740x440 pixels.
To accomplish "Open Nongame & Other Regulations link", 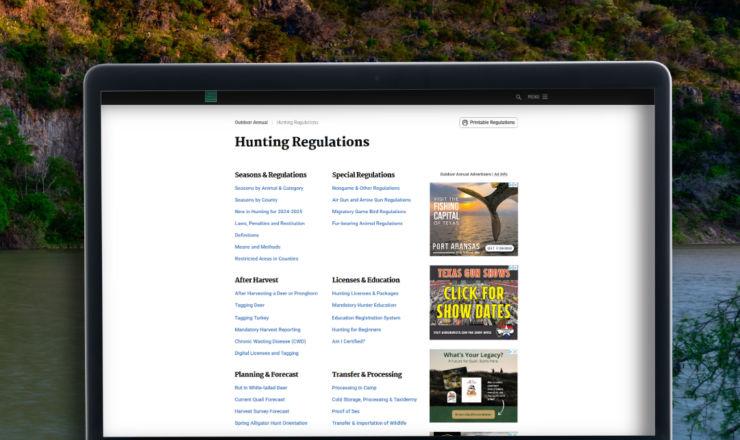I will point(366,188).
